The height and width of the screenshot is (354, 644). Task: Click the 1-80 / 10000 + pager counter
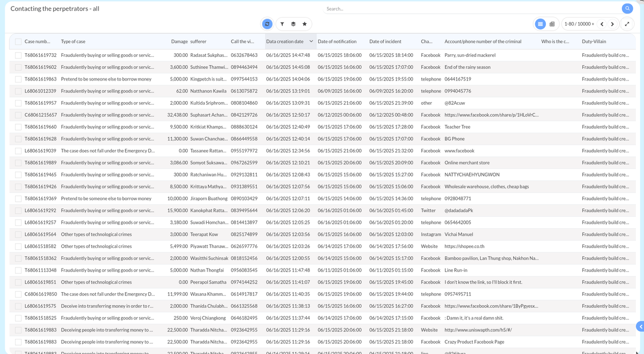[579, 24]
